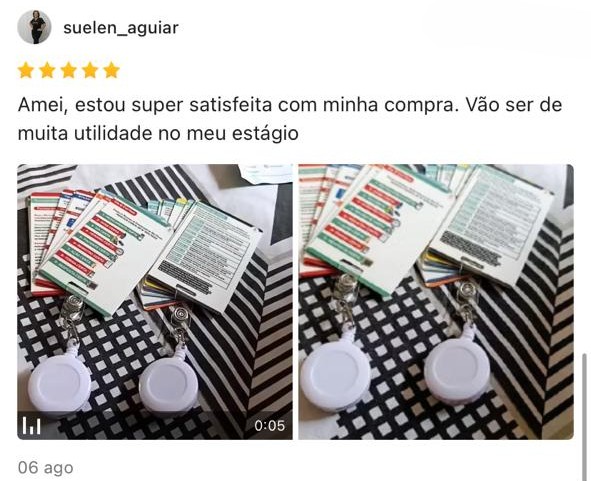
Task: Select the third rating star
Action: pyautogui.click(x=69, y=70)
